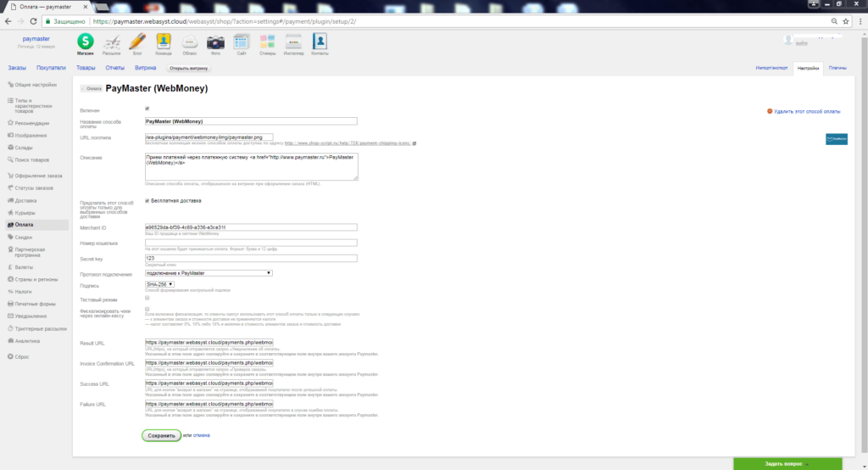Reload the page with browser refresh icon
This screenshot has height=470, width=868.
pyautogui.click(x=33, y=21)
